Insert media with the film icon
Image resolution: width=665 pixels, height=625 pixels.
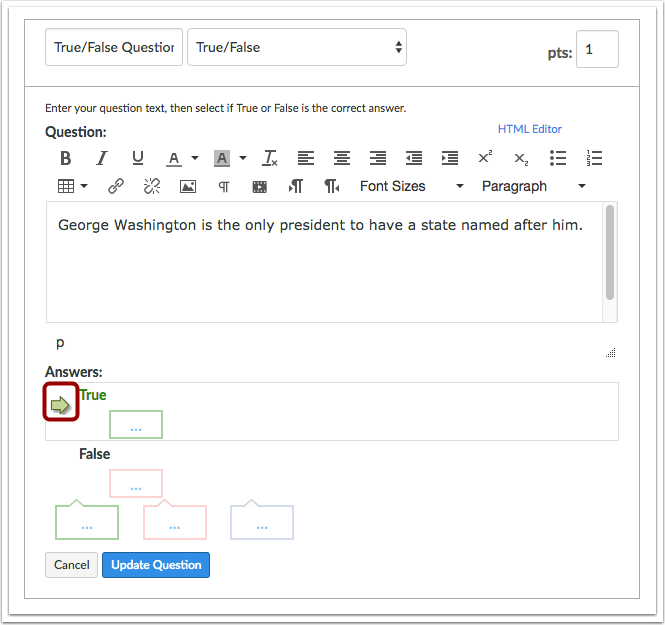260,186
